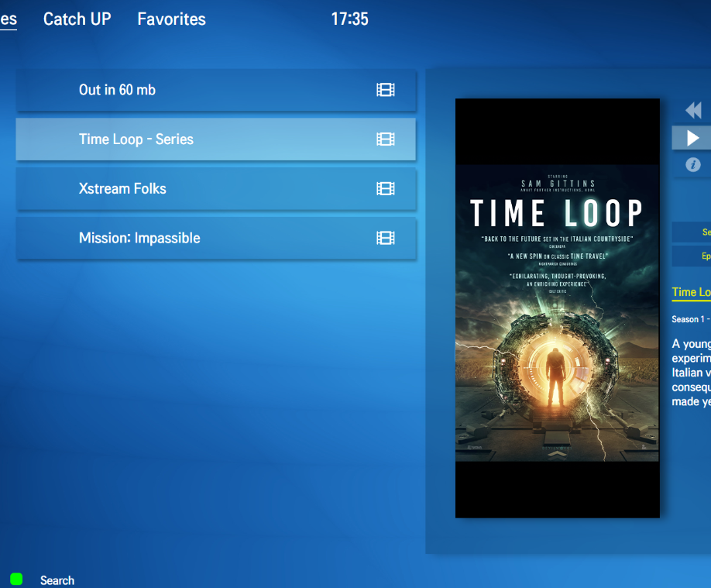Play the selected Time Loop series
Screen dimensions: 711x588
[692, 137]
